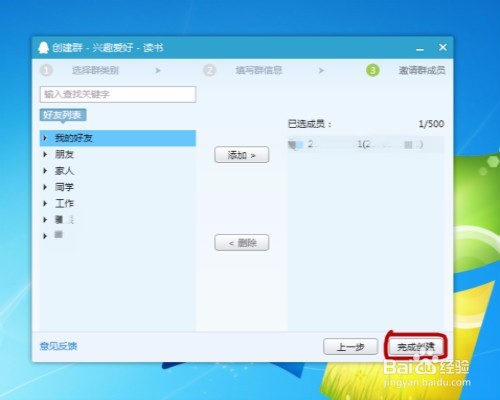Click step 2 circle 填写群信息
Viewport: 500px width, 400px height.
coord(209,70)
